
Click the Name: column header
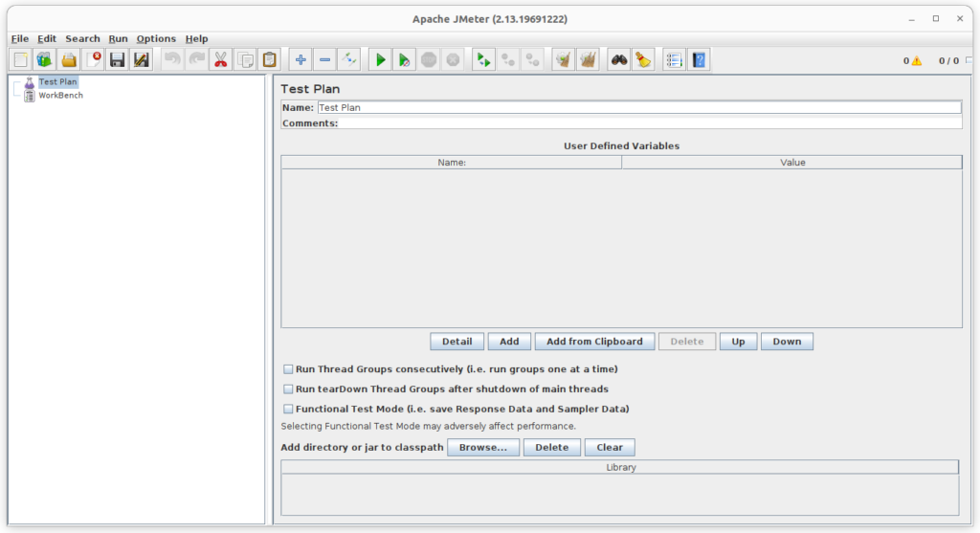[x=452, y=163]
